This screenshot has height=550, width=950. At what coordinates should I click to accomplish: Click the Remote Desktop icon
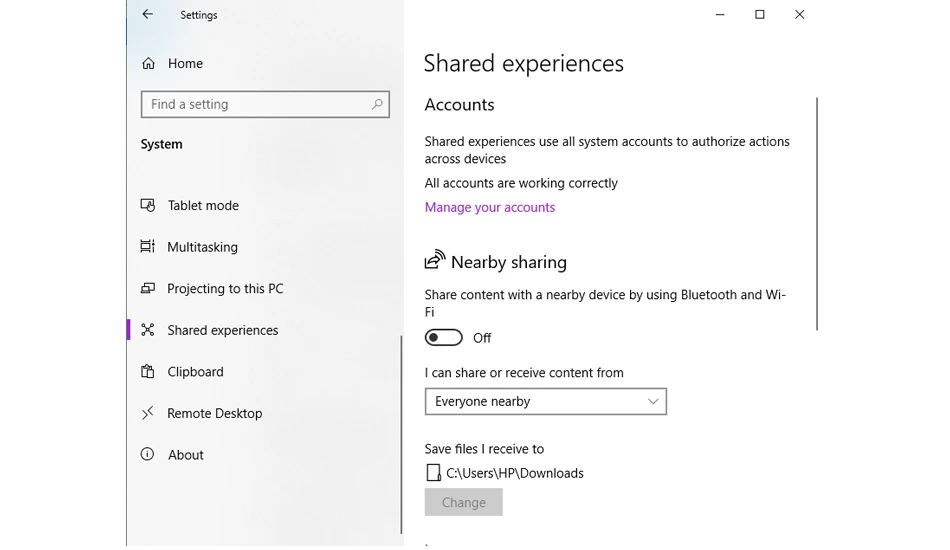147,413
